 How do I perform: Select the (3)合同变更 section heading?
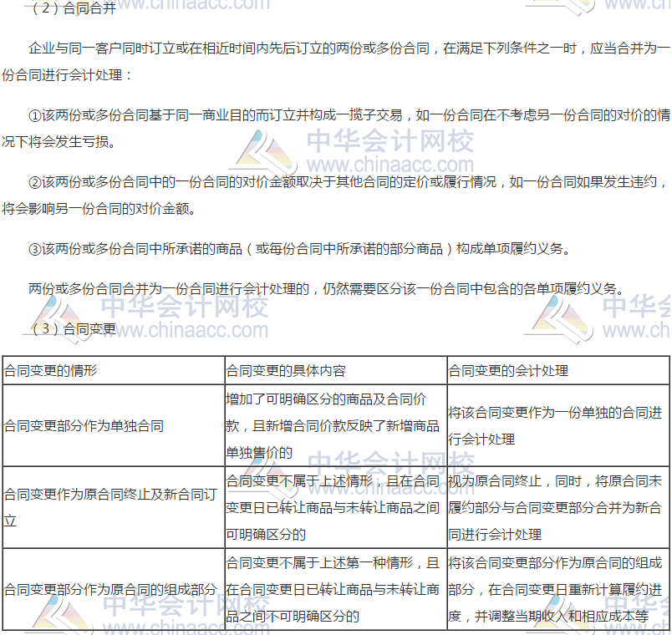tap(72, 329)
